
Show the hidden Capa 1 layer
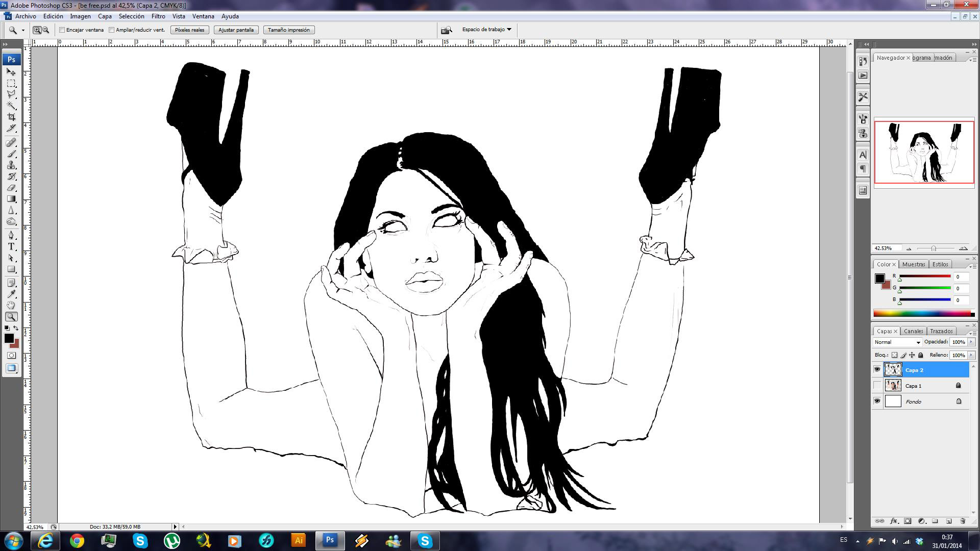pyautogui.click(x=877, y=386)
